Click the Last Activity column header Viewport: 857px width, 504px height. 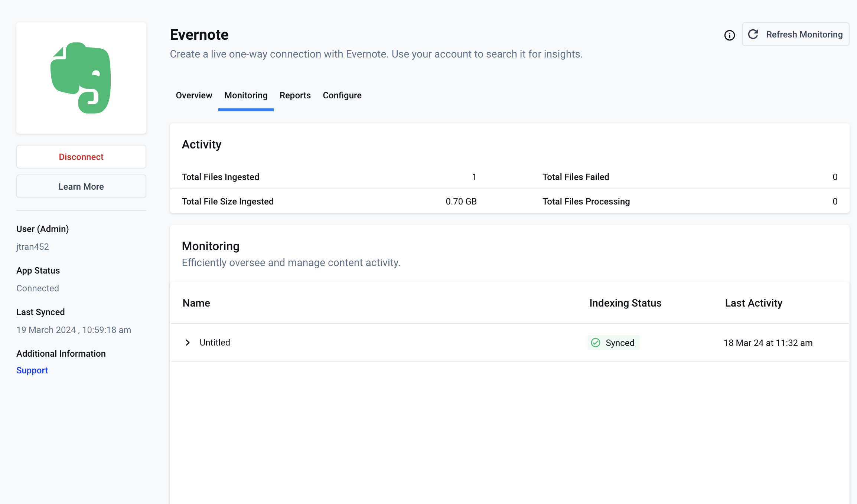coord(753,303)
